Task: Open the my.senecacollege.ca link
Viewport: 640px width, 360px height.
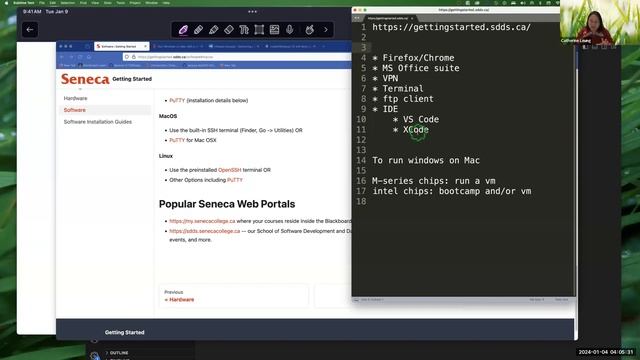Action: [202, 221]
